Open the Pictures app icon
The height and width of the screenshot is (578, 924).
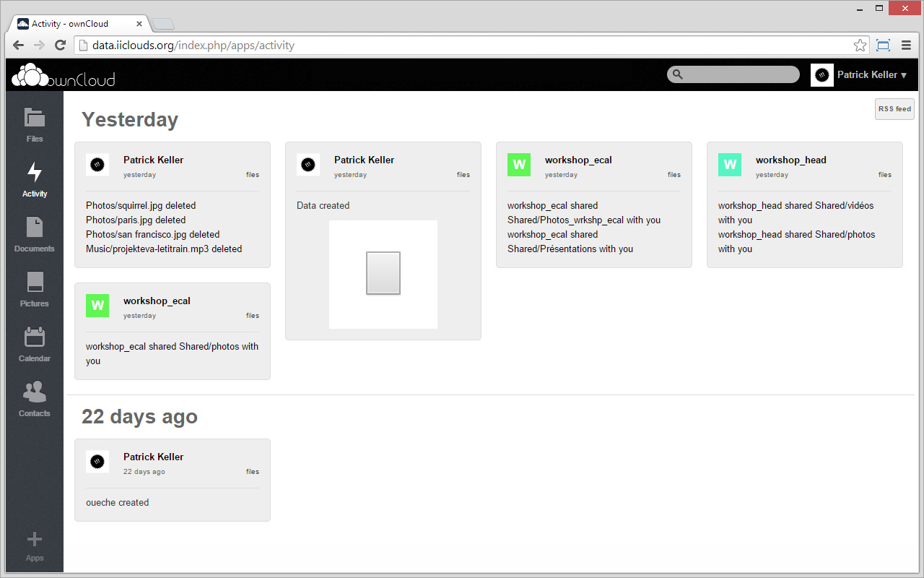click(x=35, y=282)
